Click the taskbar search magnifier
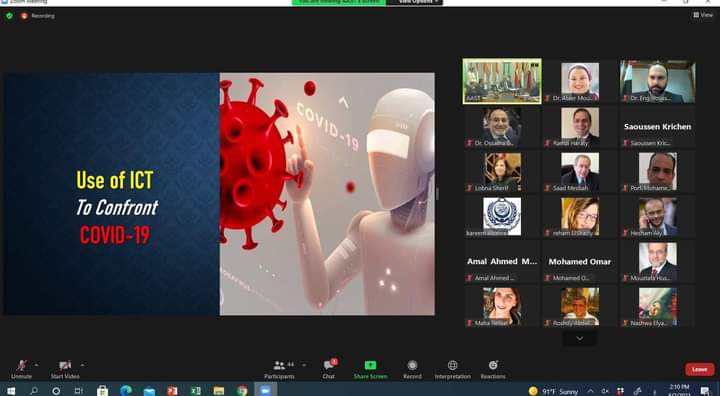Viewport: 720px width, 396px height. point(34,390)
